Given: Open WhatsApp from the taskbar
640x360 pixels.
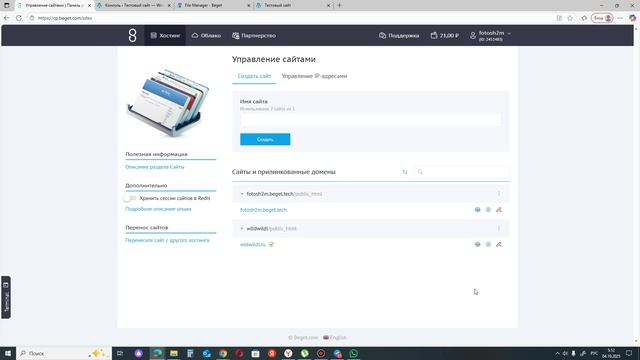Looking at the screenshot, I should tap(353, 353).
